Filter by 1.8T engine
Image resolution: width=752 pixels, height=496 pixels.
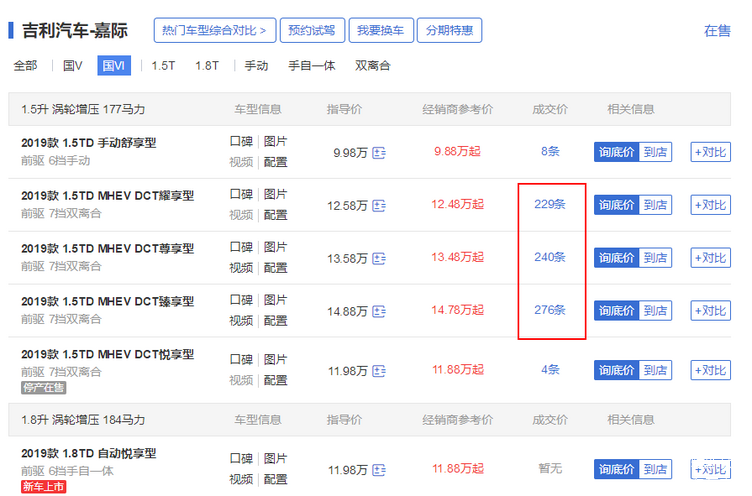click(207, 66)
